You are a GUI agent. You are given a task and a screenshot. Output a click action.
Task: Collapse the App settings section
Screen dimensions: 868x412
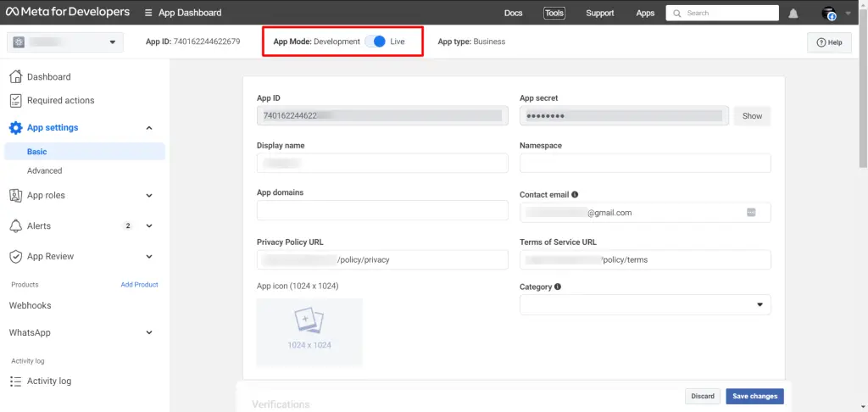click(x=149, y=128)
